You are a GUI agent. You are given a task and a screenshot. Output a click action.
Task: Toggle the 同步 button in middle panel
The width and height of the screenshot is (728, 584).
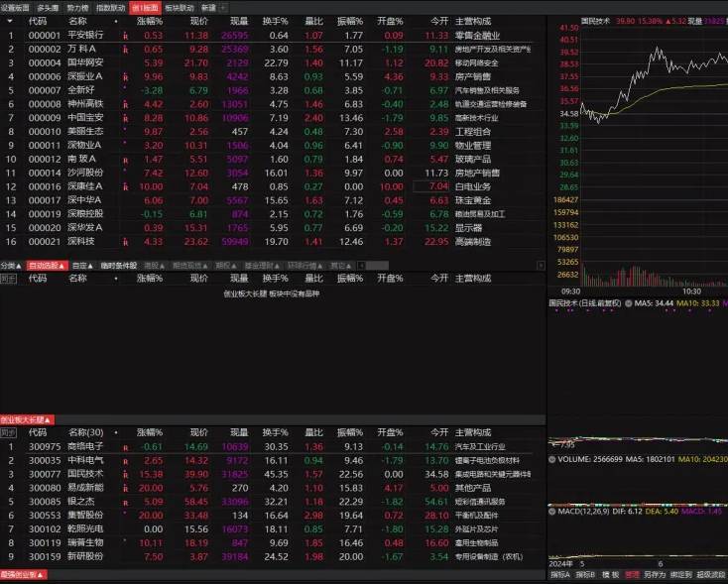[x=8, y=279]
